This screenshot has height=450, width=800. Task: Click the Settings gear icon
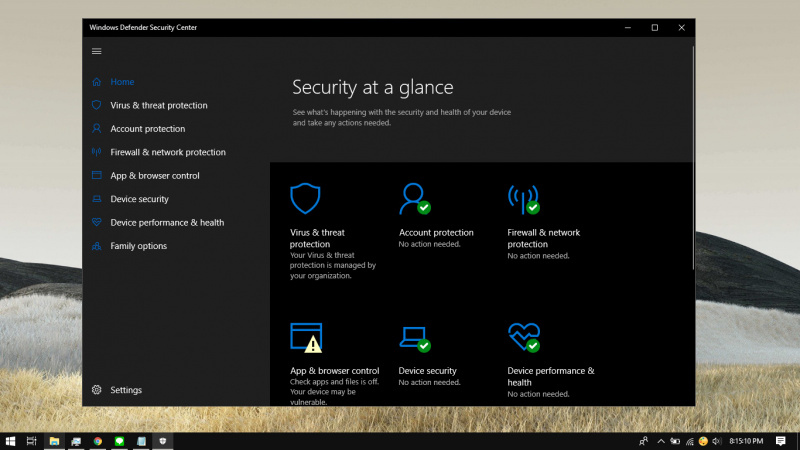click(x=96, y=390)
